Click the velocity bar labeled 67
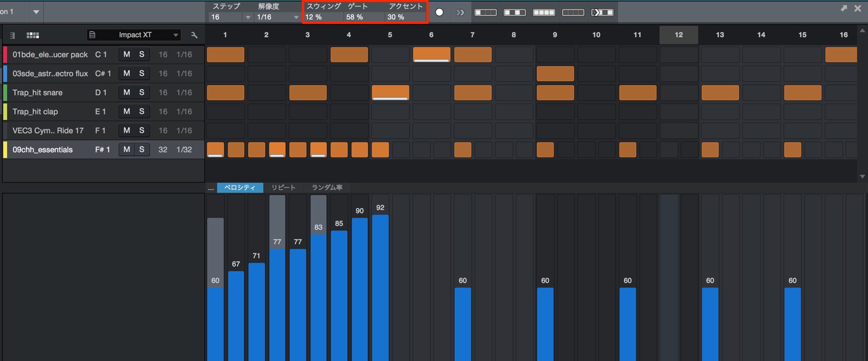 coord(236,316)
